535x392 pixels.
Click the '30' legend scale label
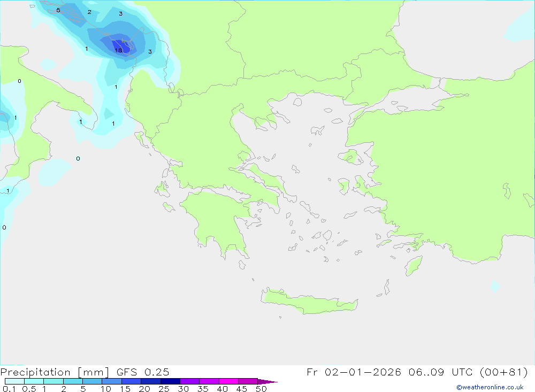click(183, 389)
